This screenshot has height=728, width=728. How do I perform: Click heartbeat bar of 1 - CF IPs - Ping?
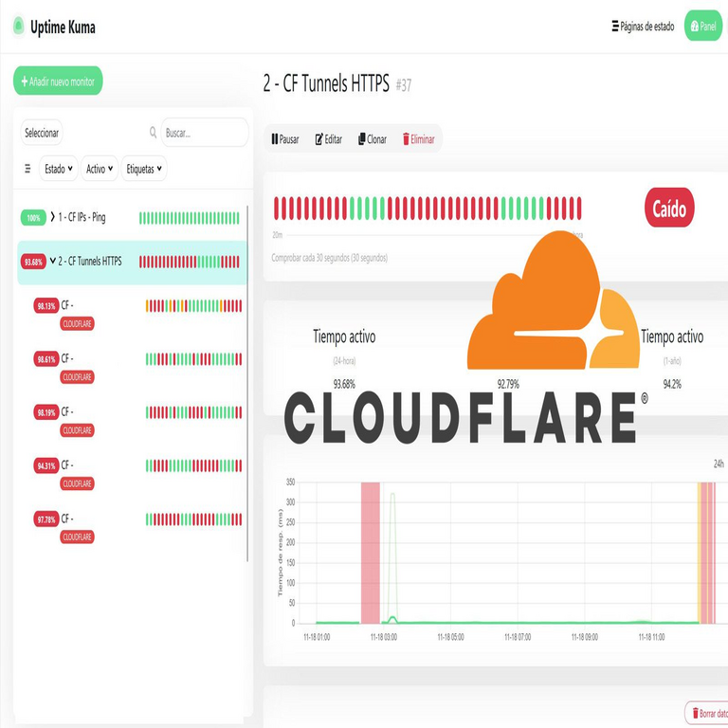tap(190, 218)
